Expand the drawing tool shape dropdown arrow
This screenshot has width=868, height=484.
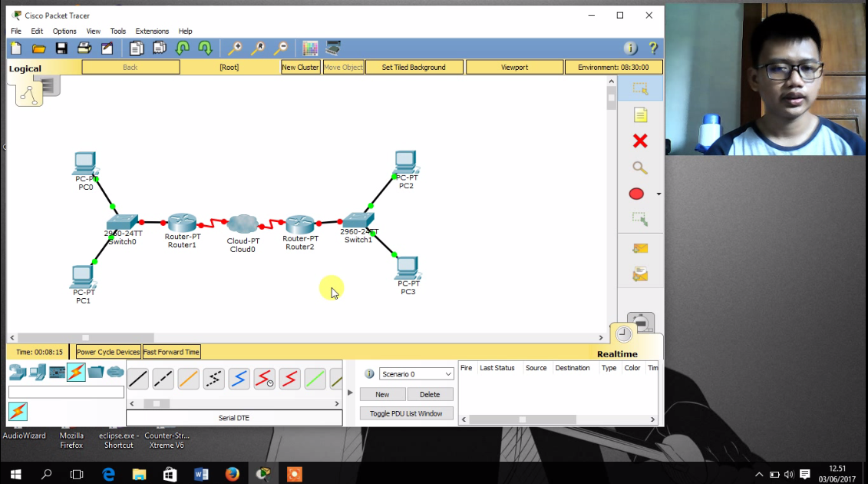[x=658, y=194]
